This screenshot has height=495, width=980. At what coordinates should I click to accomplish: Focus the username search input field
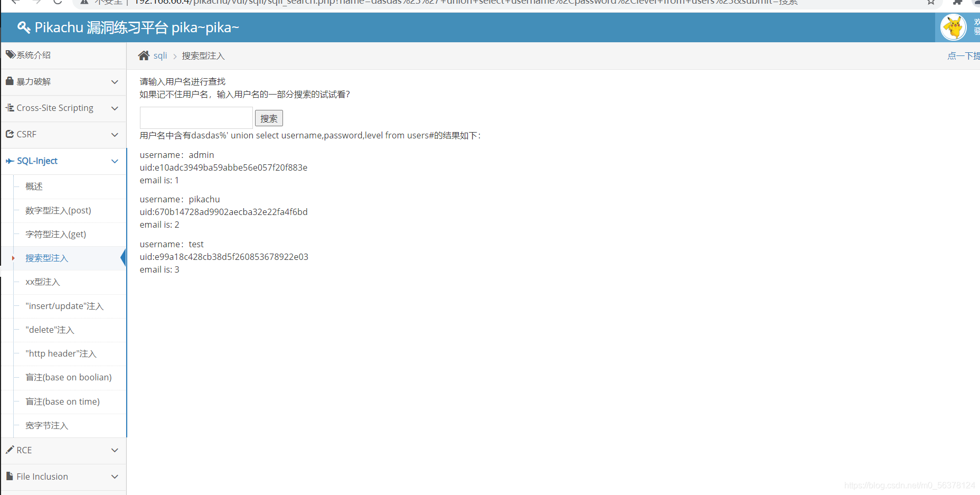196,118
